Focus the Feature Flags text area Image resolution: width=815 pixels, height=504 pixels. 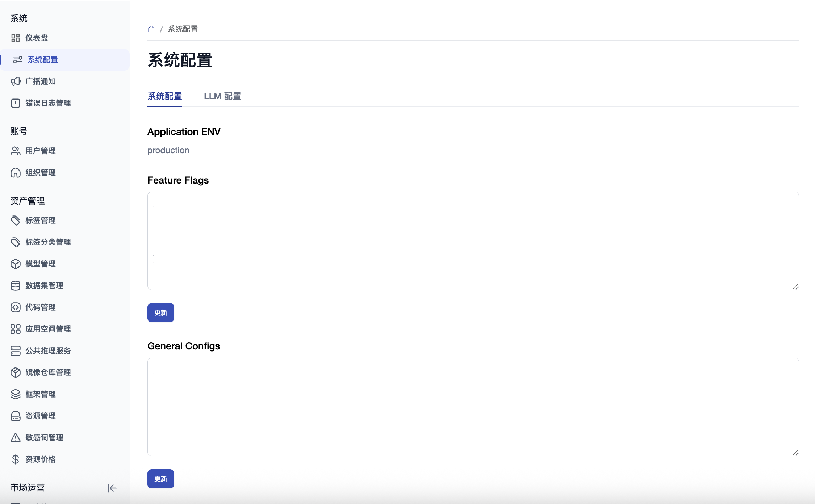(x=473, y=241)
